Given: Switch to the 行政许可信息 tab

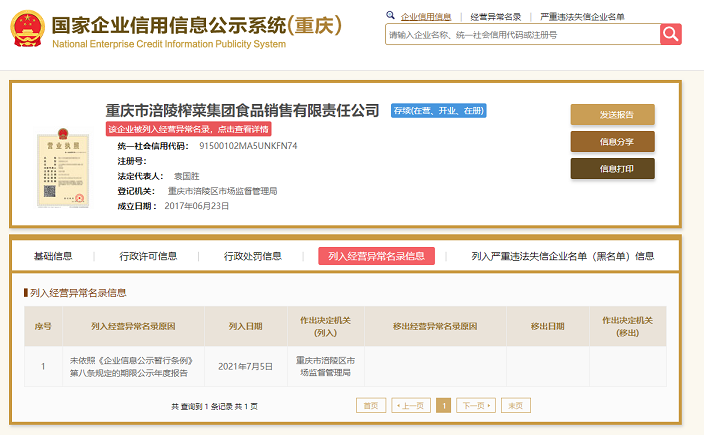Looking at the screenshot, I should coord(148,256).
